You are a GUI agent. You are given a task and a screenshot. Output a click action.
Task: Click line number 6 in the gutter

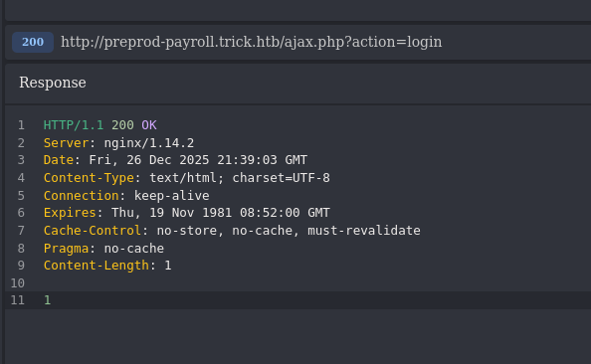[x=21, y=213]
